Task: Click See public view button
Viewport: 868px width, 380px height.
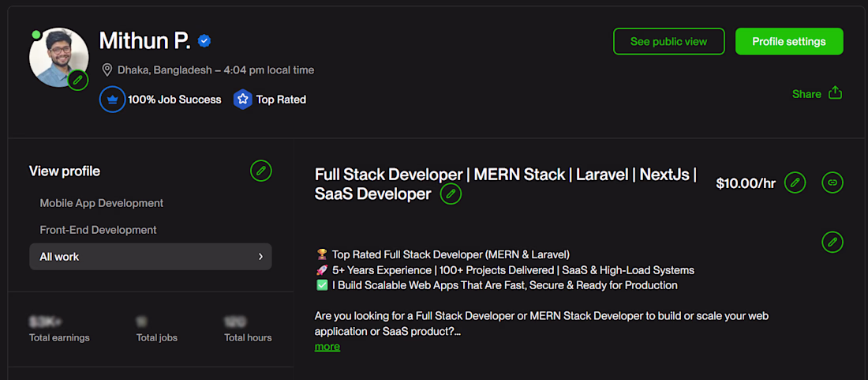Action: click(x=668, y=42)
